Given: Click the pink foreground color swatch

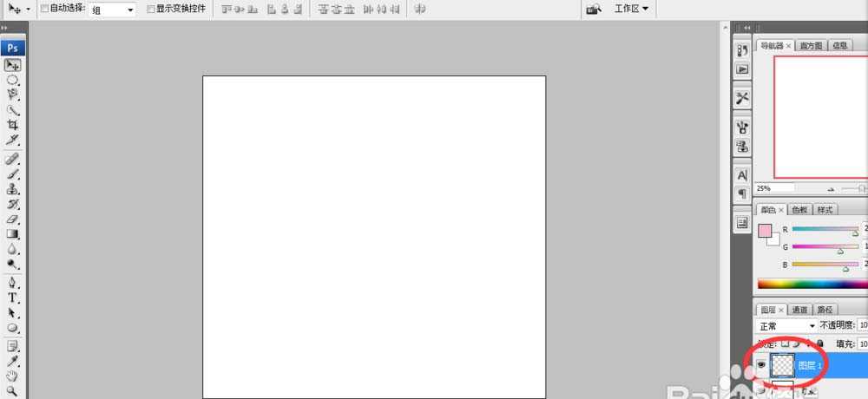Looking at the screenshot, I should [x=765, y=231].
